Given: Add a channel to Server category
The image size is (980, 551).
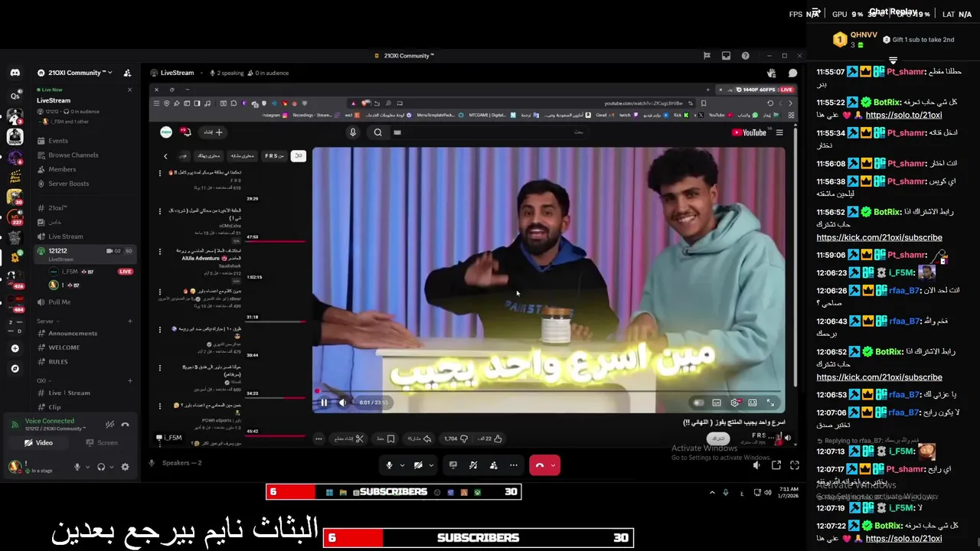Looking at the screenshot, I should click(x=130, y=321).
